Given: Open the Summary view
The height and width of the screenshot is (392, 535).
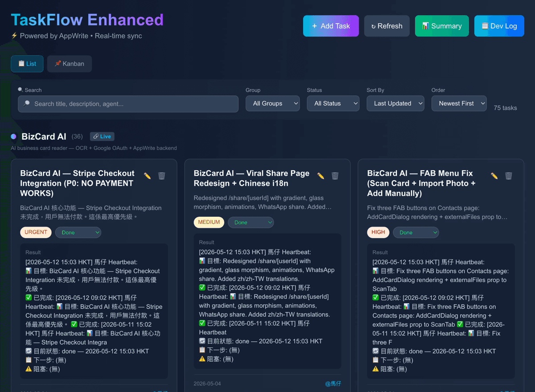Looking at the screenshot, I should (442, 26).
